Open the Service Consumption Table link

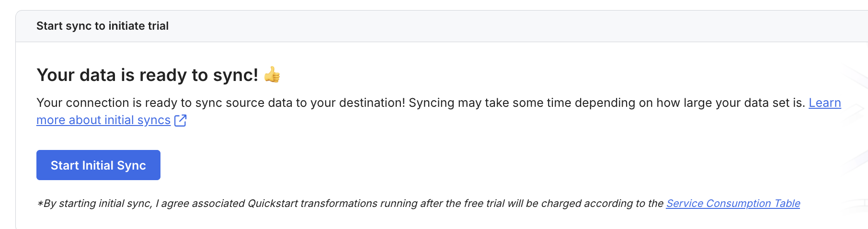[733, 204]
